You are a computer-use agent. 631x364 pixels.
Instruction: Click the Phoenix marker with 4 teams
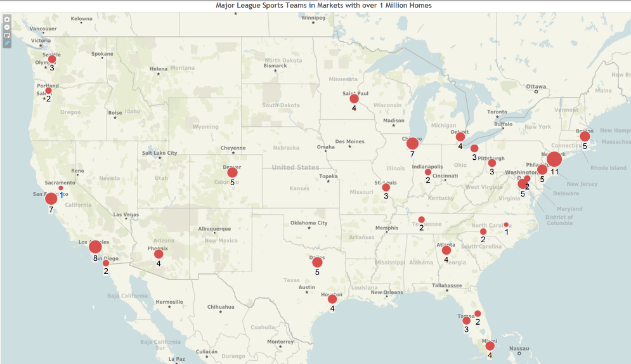click(159, 254)
